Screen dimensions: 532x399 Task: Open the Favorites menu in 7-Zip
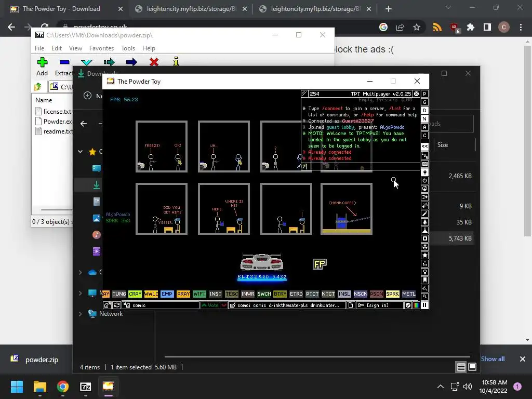101,48
